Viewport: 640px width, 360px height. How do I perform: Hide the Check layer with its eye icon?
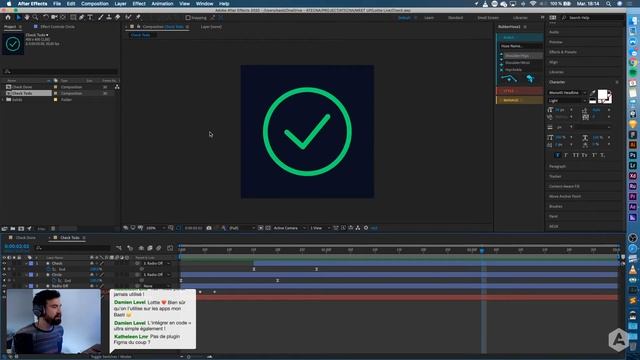[4, 264]
